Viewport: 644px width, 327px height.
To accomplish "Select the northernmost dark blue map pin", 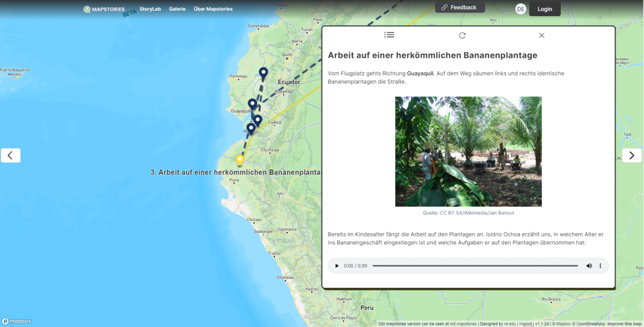I will tap(263, 73).
